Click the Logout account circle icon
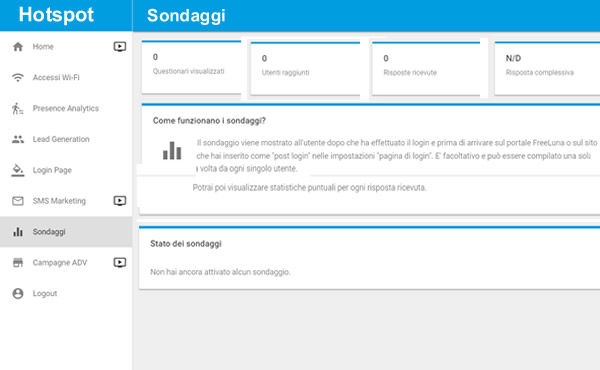 pyautogui.click(x=18, y=293)
